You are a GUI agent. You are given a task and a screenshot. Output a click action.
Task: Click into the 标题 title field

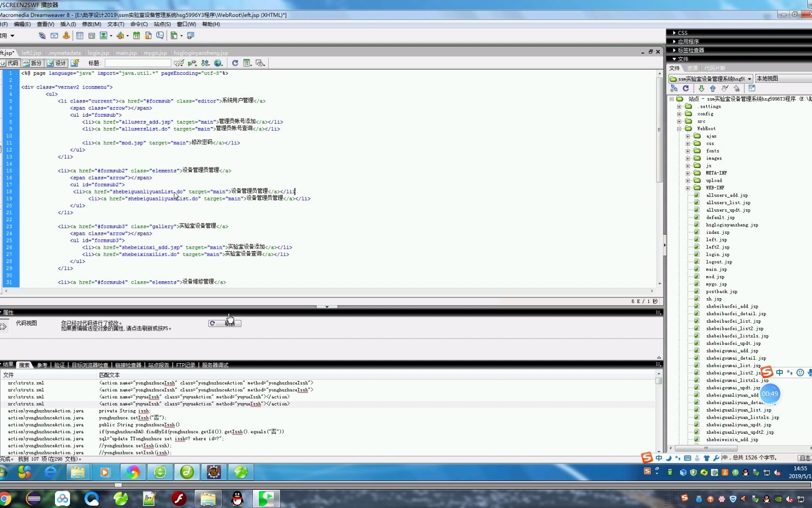pos(138,63)
